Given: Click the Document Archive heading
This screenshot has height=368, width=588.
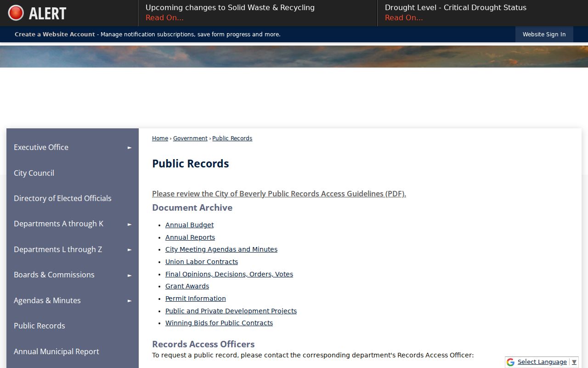Looking at the screenshot, I should (x=192, y=207).
